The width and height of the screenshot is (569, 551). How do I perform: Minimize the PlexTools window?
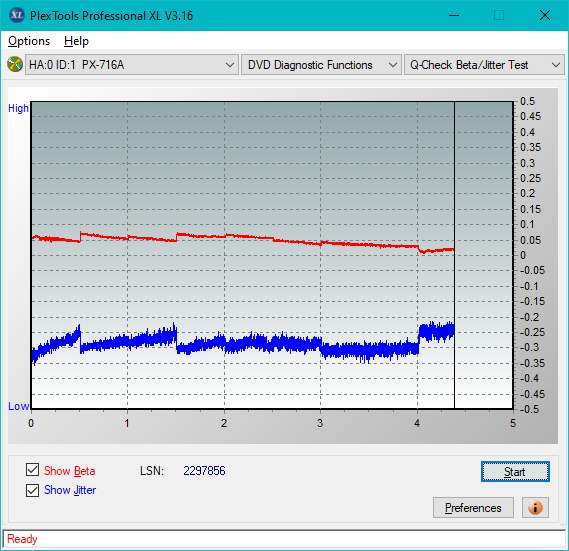click(x=454, y=15)
